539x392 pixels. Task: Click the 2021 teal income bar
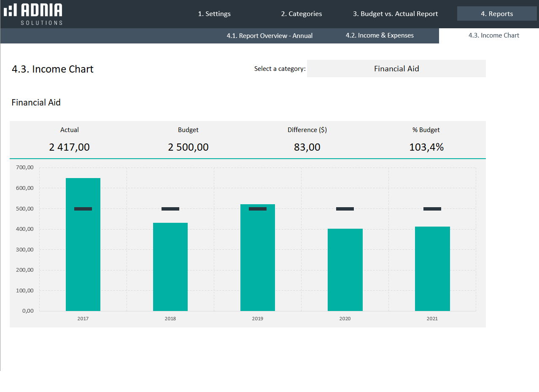click(x=432, y=270)
